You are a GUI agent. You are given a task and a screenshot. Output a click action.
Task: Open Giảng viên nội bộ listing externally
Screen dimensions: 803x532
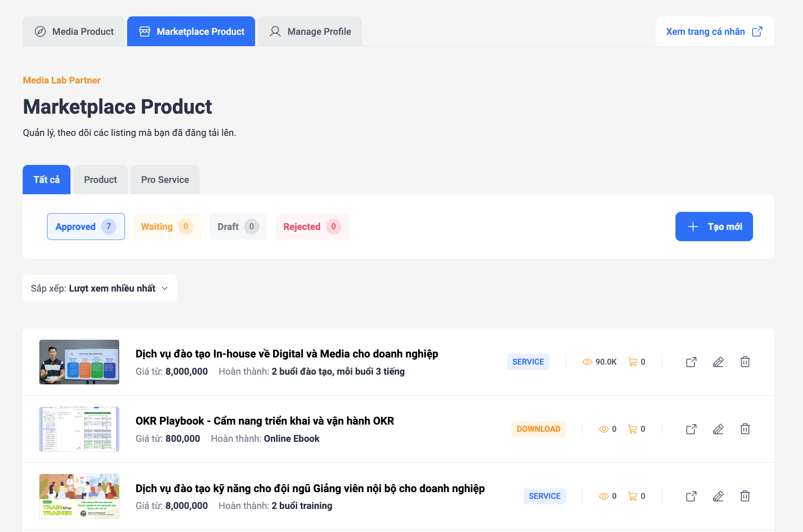point(691,496)
